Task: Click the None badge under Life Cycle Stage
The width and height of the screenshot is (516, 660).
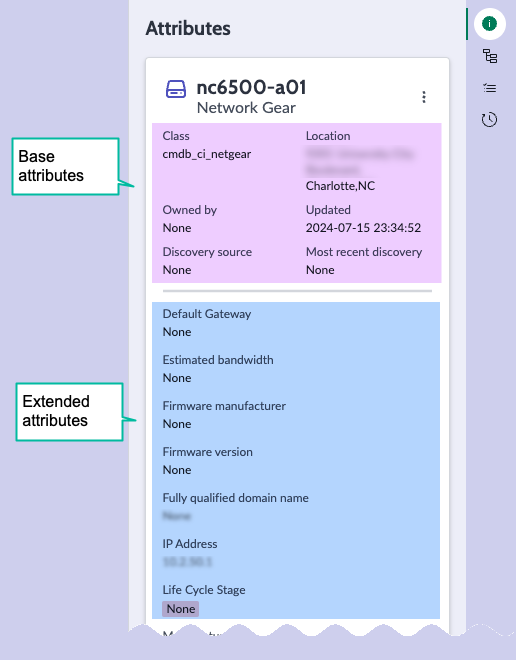Action: pyautogui.click(x=181, y=609)
